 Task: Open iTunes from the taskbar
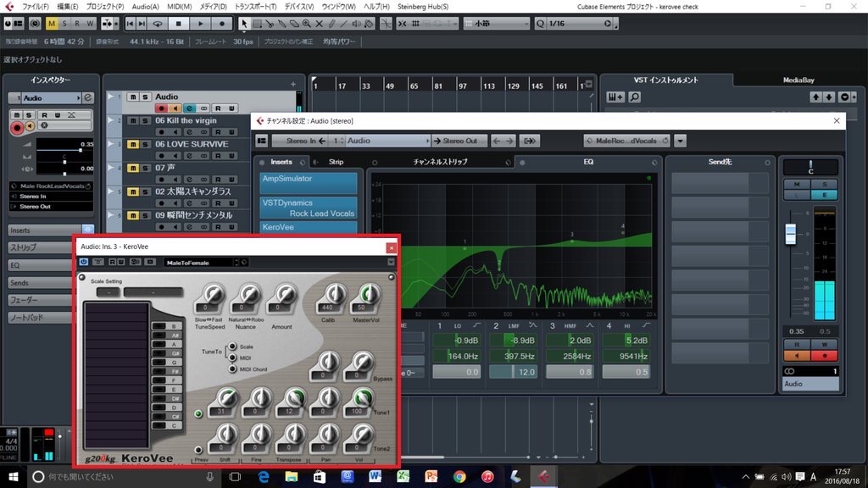point(487,476)
